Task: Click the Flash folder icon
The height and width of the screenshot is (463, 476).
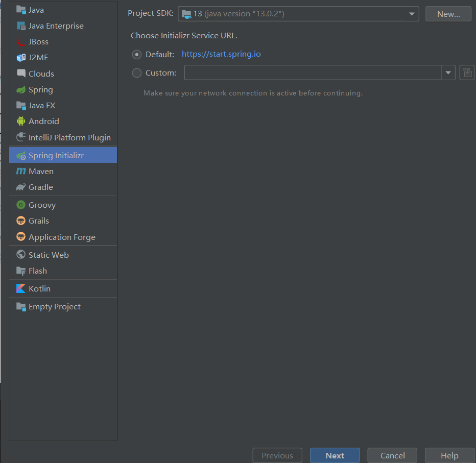Action: [x=21, y=271]
